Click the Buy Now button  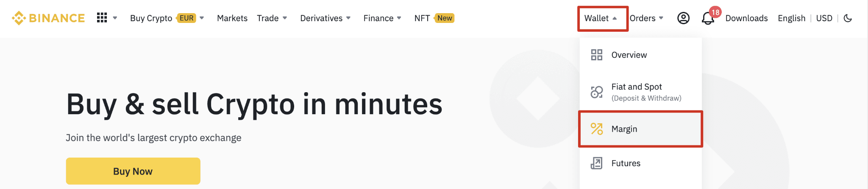133,171
